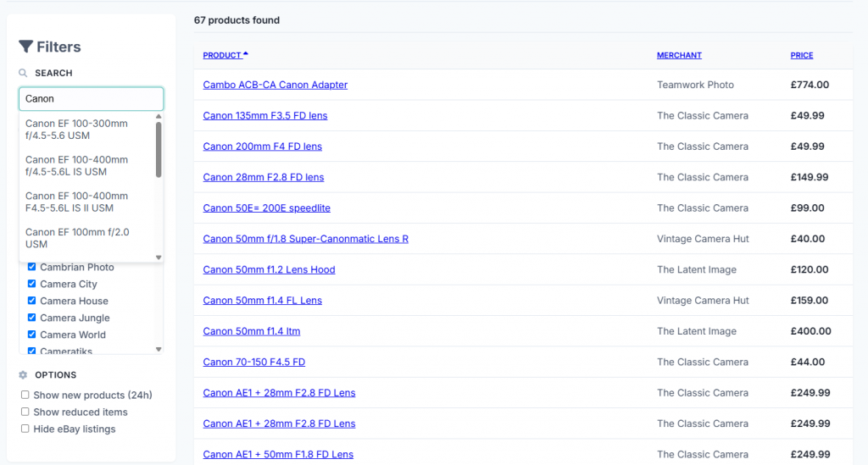Viewport: 868px width, 465px height.
Task: Uncheck the Camera World checkbox
Action: pyautogui.click(x=31, y=335)
